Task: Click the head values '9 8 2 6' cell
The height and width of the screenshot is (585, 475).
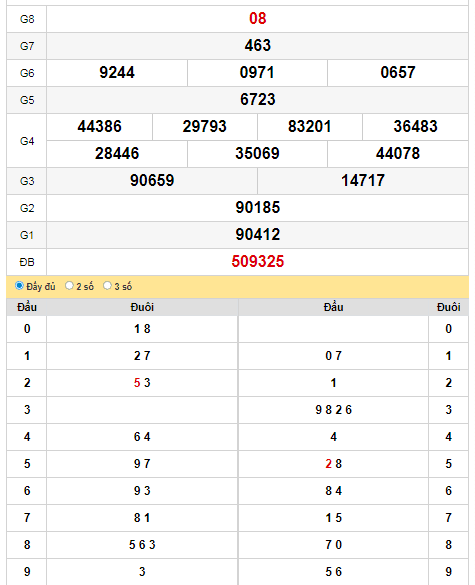Action: (333, 410)
